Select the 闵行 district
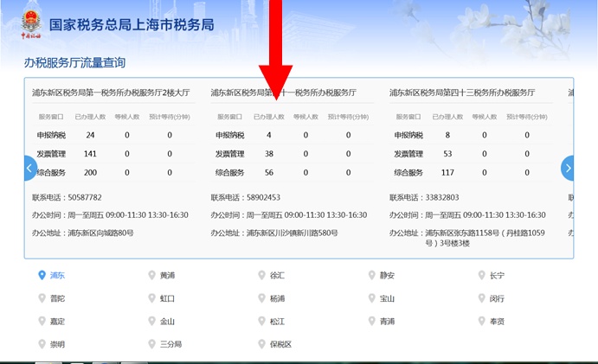Viewport: 598px width, 364px height. (x=497, y=298)
